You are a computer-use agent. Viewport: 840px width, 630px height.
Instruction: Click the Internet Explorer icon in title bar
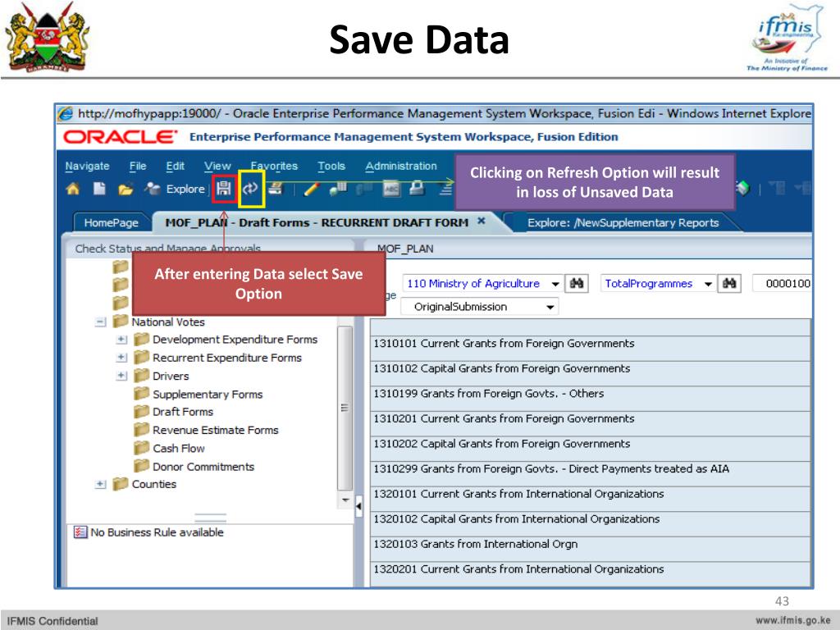coord(66,113)
